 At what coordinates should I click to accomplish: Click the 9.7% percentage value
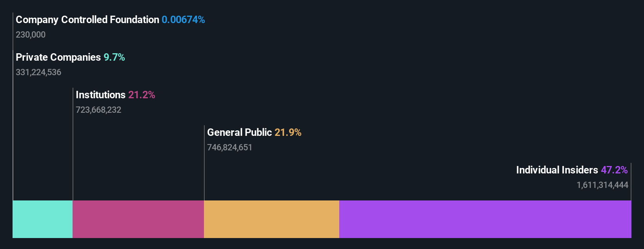coord(114,57)
